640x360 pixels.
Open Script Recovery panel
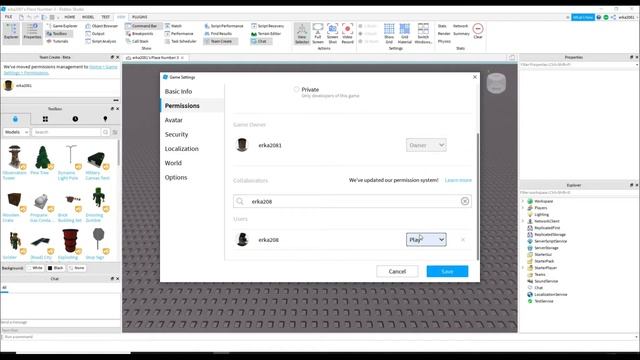click(x=268, y=26)
